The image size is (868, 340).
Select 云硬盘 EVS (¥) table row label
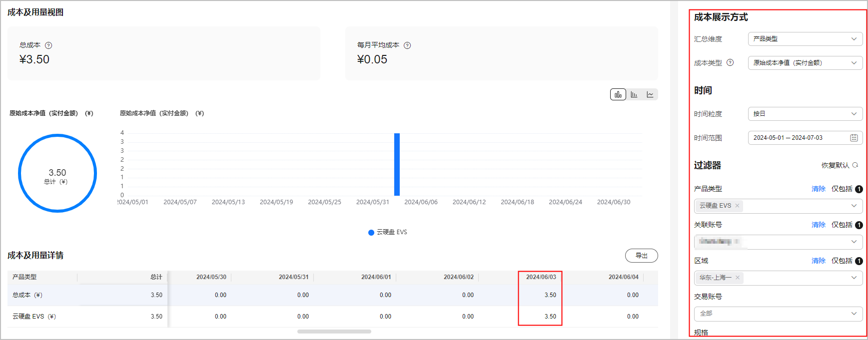click(34, 317)
